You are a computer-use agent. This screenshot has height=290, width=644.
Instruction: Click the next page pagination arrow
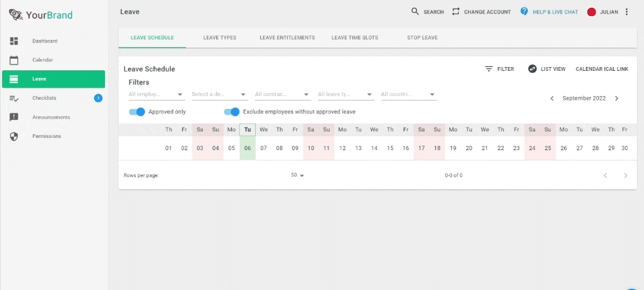(x=625, y=175)
